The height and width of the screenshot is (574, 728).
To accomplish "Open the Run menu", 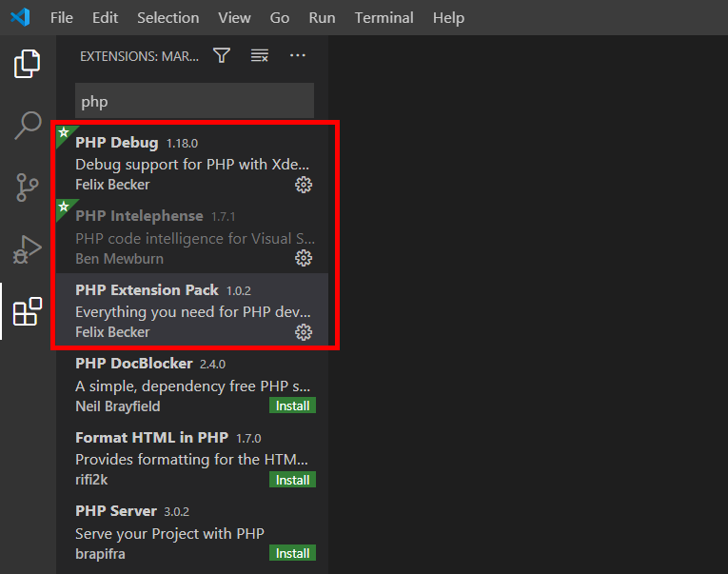I will 322,18.
